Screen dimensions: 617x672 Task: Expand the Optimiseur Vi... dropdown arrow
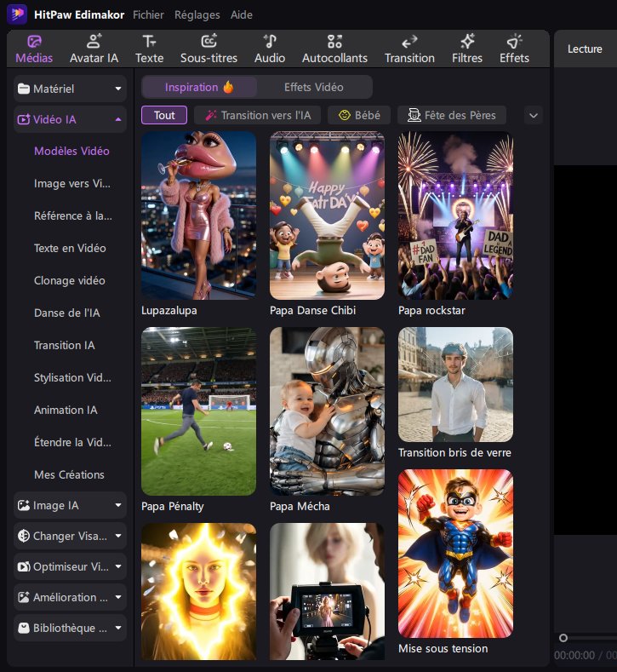point(117,566)
